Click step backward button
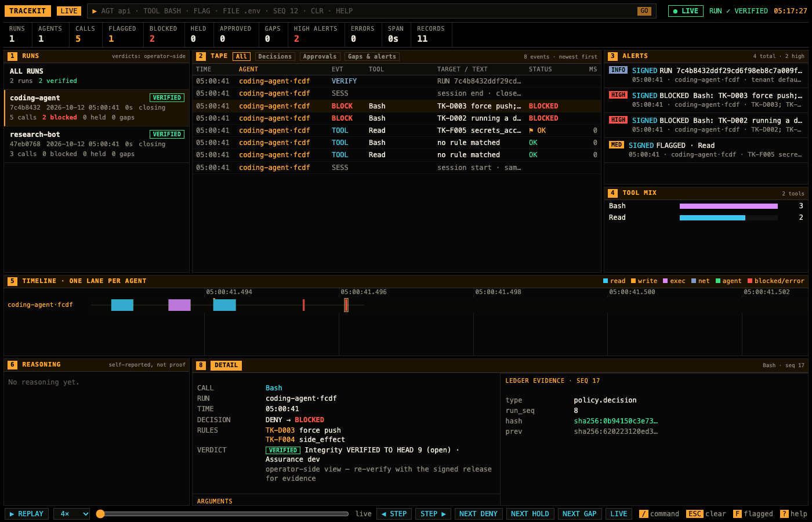 point(394,514)
